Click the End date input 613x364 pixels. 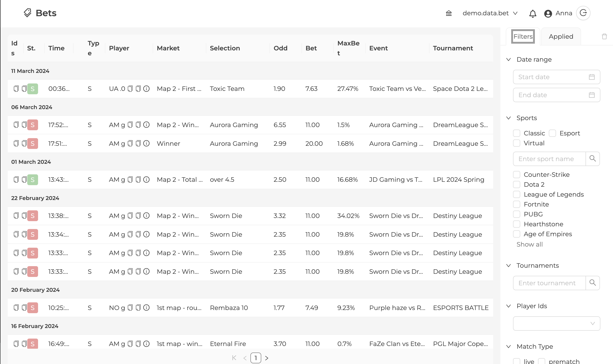tap(556, 95)
